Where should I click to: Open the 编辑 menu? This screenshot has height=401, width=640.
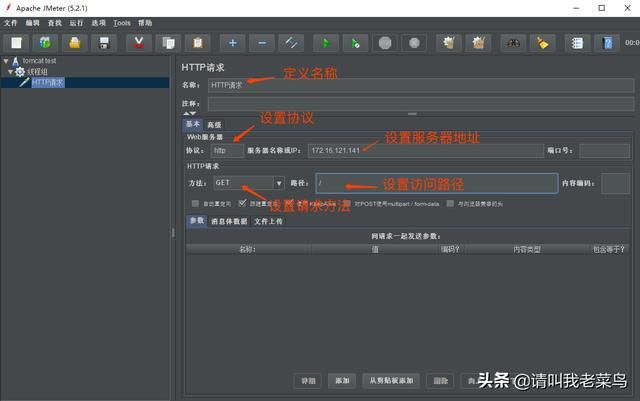[x=33, y=23]
